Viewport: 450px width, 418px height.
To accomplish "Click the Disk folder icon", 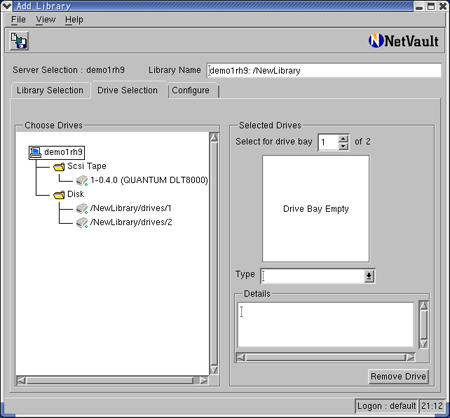I will 59,194.
